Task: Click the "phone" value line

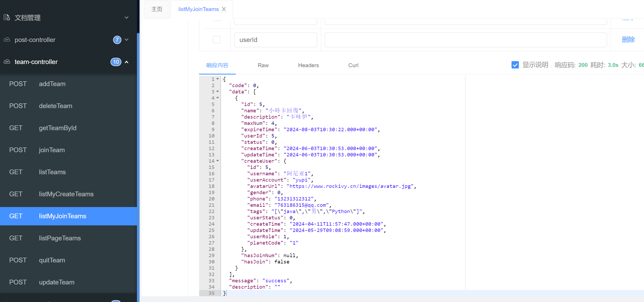Action: pos(281,199)
